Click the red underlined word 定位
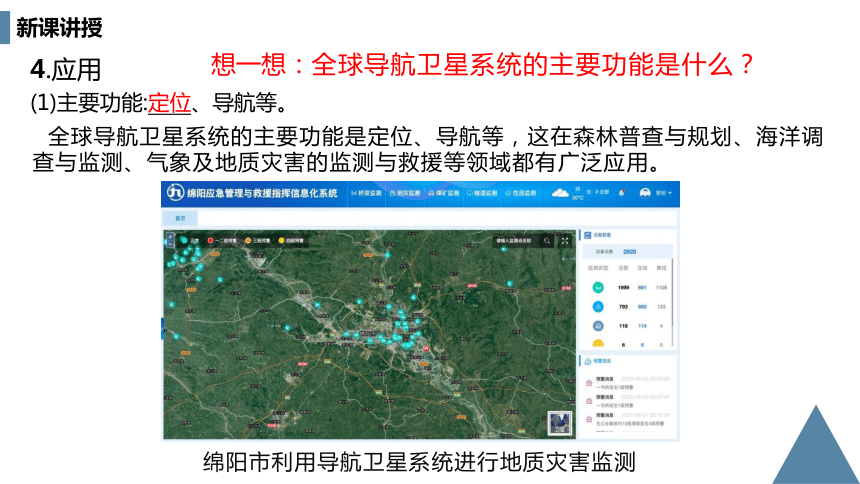860x484 pixels. [x=169, y=103]
